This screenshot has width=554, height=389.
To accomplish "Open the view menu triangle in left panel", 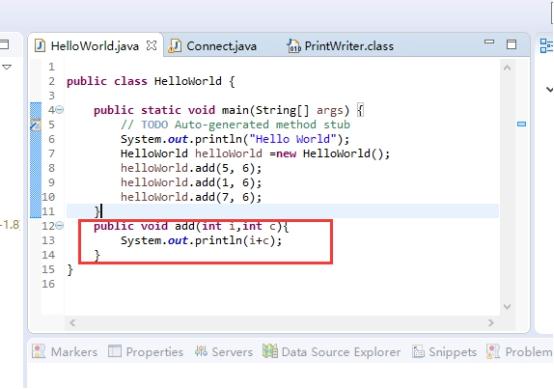I will [7, 67].
